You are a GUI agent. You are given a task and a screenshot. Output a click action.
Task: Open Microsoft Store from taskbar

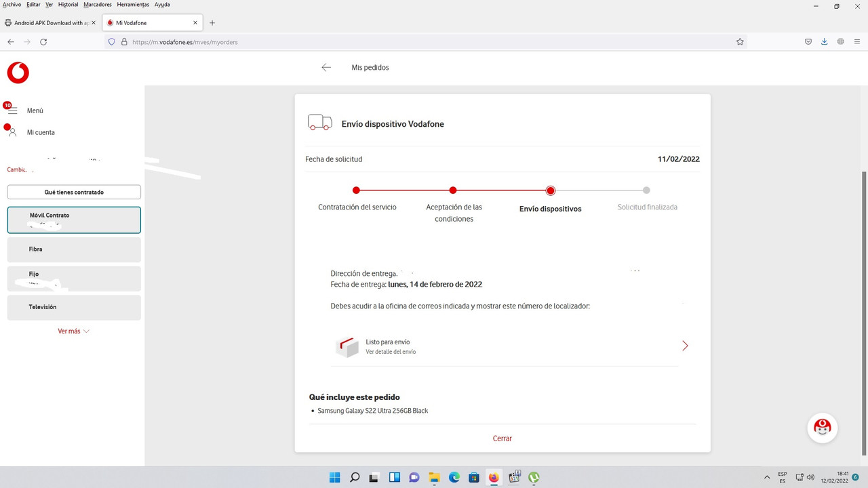tap(473, 477)
